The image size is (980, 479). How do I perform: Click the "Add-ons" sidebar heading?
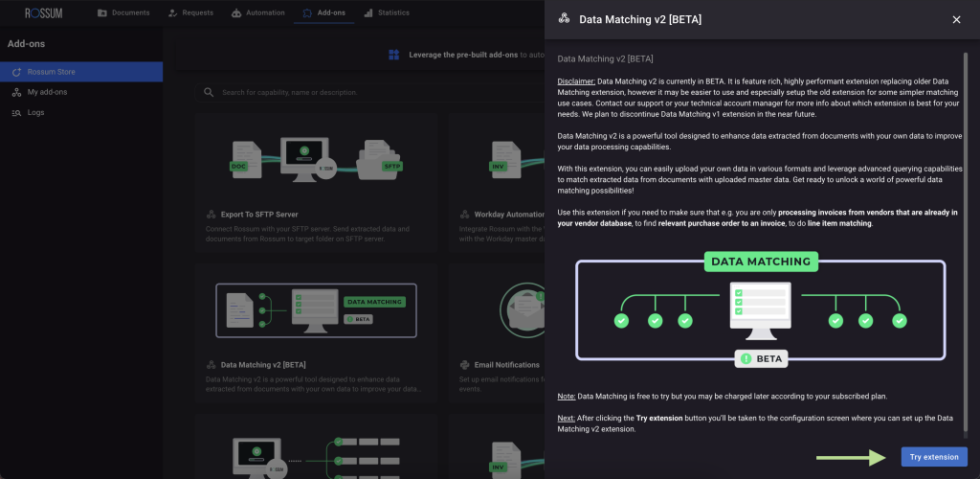(26, 44)
